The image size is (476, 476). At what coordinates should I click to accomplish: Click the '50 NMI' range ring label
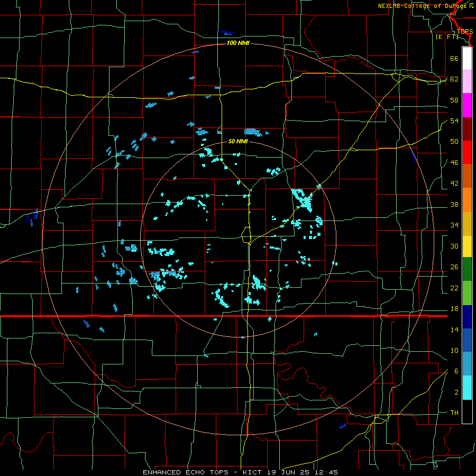point(238,141)
